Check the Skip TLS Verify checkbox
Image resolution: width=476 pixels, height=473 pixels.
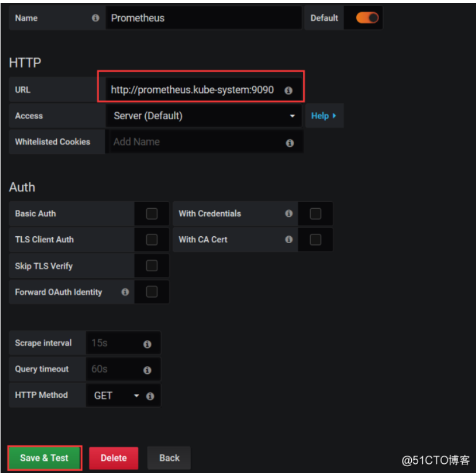click(x=151, y=266)
